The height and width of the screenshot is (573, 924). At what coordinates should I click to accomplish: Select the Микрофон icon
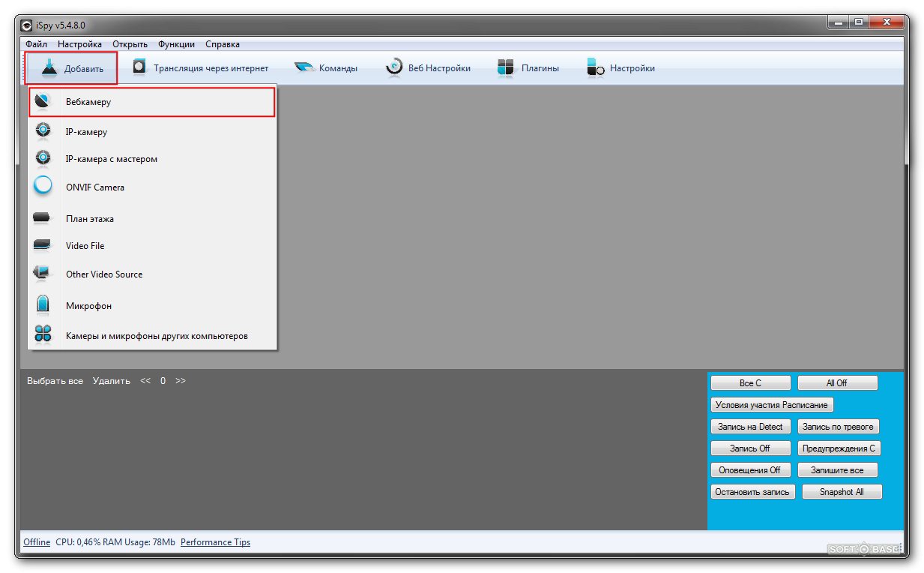click(x=43, y=305)
